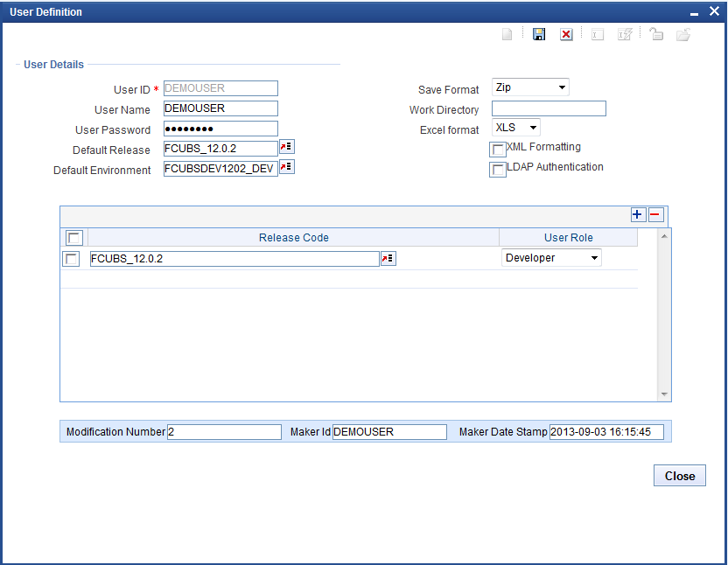Open the Default Release lookup list icon

pyautogui.click(x=286, y=147)
